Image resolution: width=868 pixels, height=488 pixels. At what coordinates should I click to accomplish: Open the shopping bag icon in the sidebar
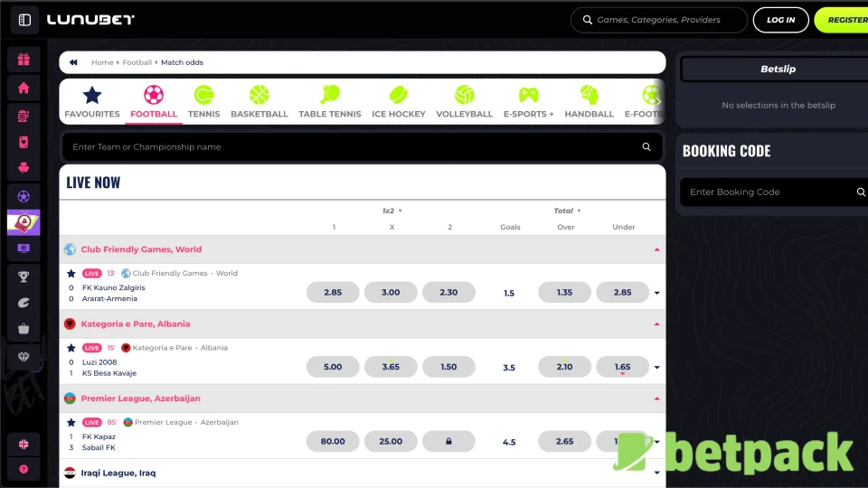click(24, 329)
